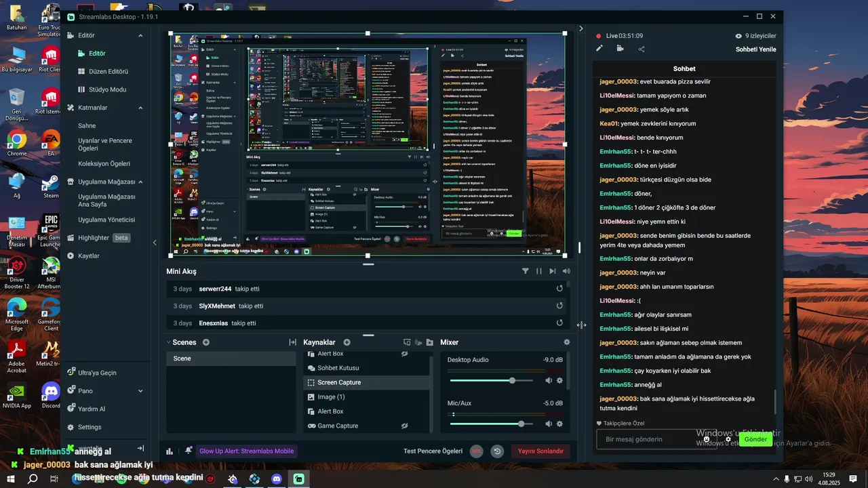
Task: Open the Windows notification center icon
Action: click(853, 479)
